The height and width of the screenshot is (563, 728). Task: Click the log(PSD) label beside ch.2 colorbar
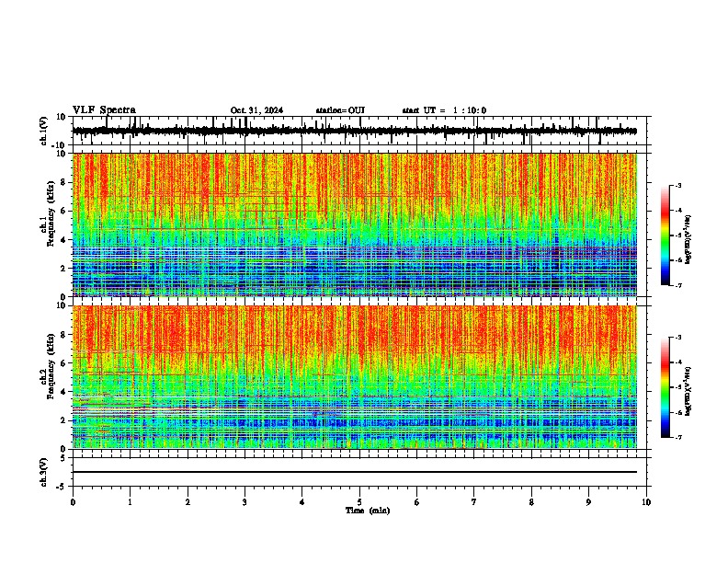[688, 391]
